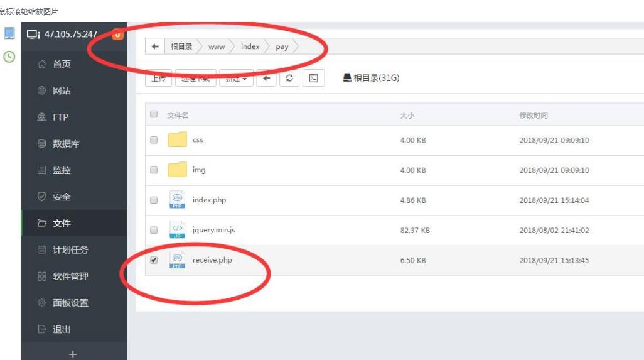This screenshot has height=360, width=644.
Task: Open the receive.php file name link
Action: click(212, 260)
